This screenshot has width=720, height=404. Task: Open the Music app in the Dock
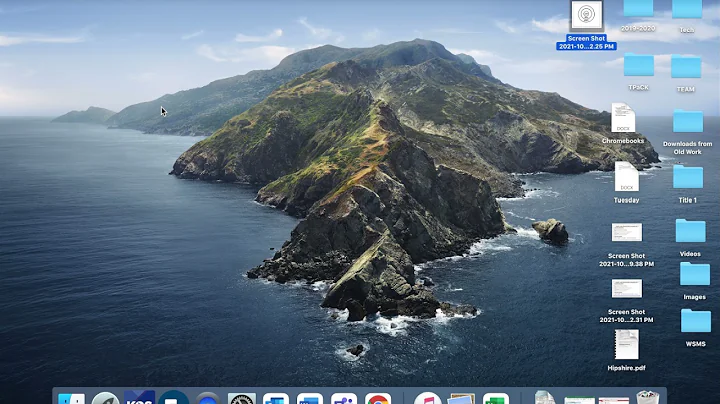point(428,398)
